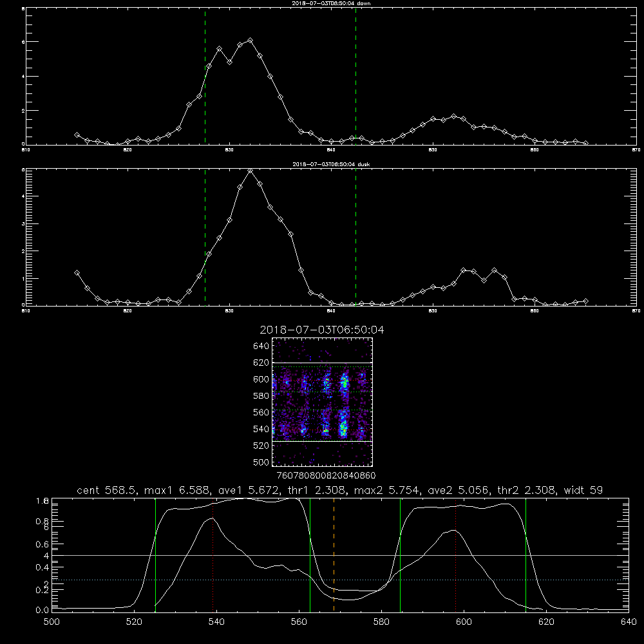This screenshot has width=644, height=644.
Task: Click the 'widt 59' value
Action: click(x=583, y=490)
